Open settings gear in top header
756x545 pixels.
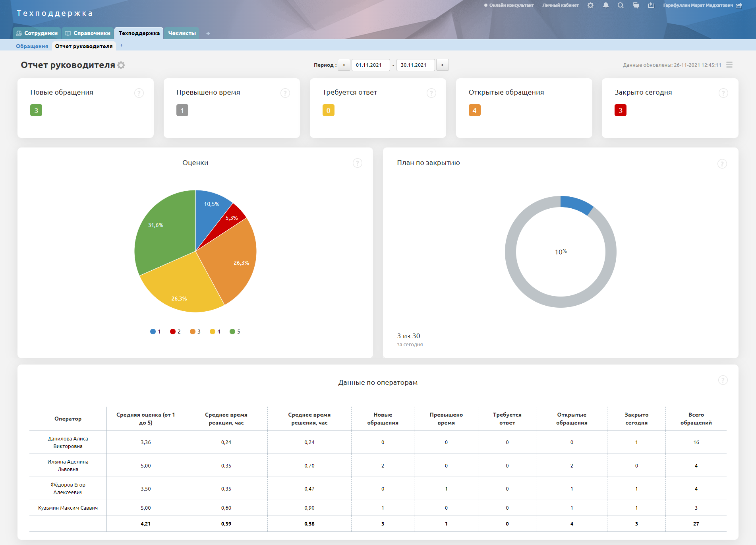(590, 6)
